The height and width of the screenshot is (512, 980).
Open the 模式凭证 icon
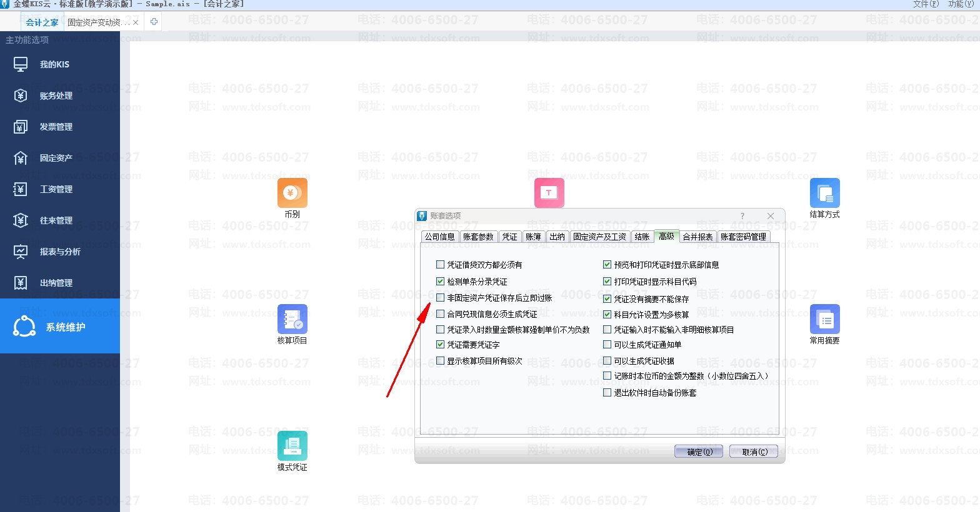pos(292,446)
